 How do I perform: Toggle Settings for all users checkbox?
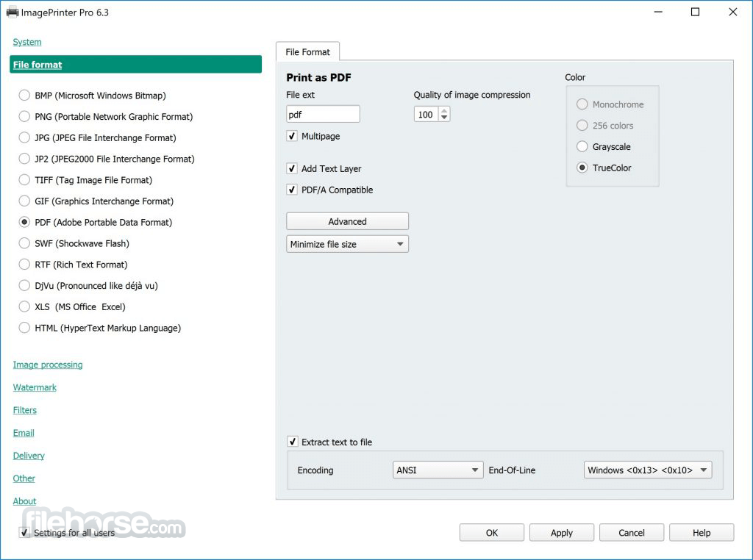click(x=24, y=532)
